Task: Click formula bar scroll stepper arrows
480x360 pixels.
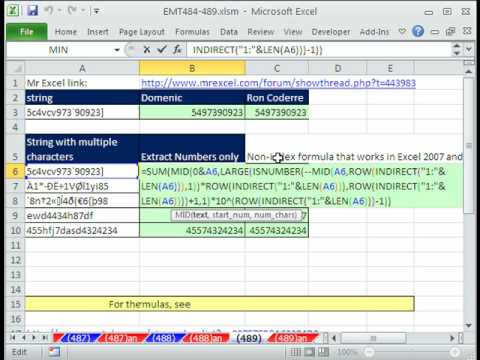Action: click(x=457, y=50)
